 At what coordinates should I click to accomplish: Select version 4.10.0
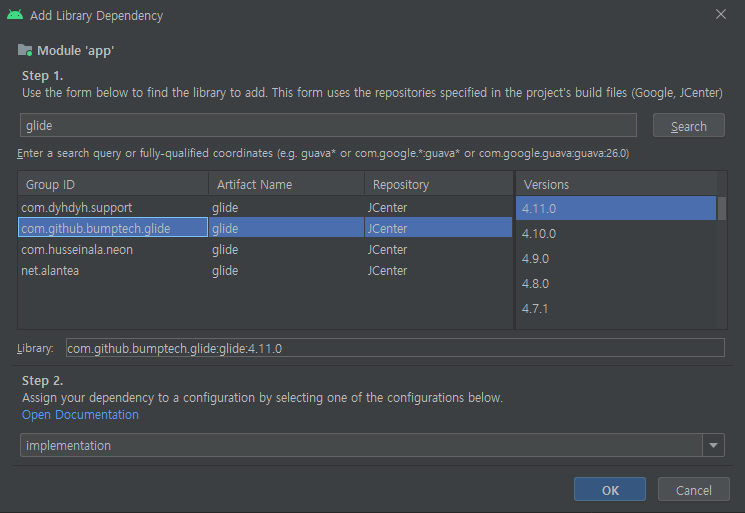click(x=616, y=233)
